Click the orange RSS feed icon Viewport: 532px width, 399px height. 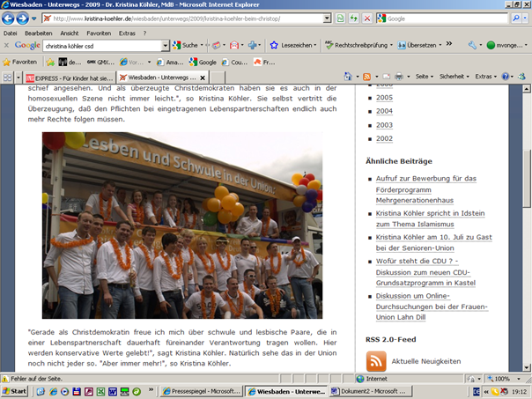tap(376, 361)
